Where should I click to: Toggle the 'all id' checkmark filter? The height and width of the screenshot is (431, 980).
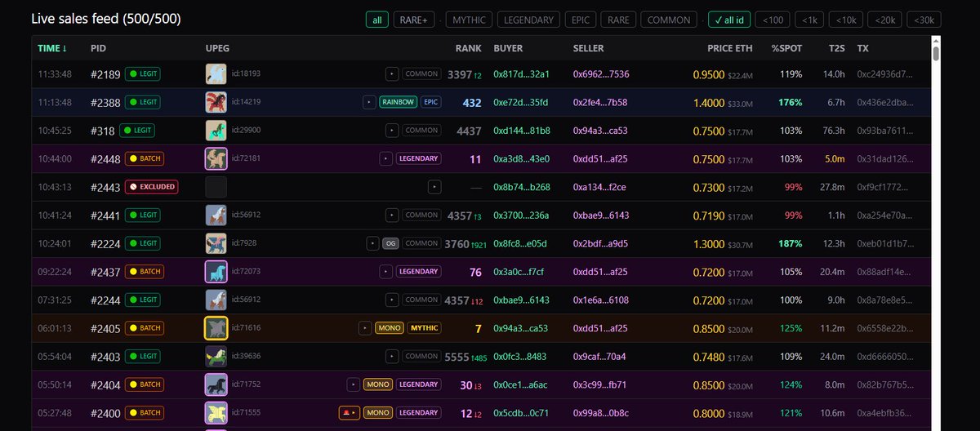(x=728, y=20)
